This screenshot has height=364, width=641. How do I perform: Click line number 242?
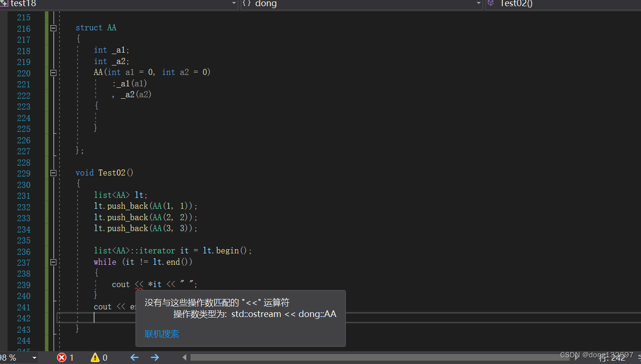pos(24,318)
